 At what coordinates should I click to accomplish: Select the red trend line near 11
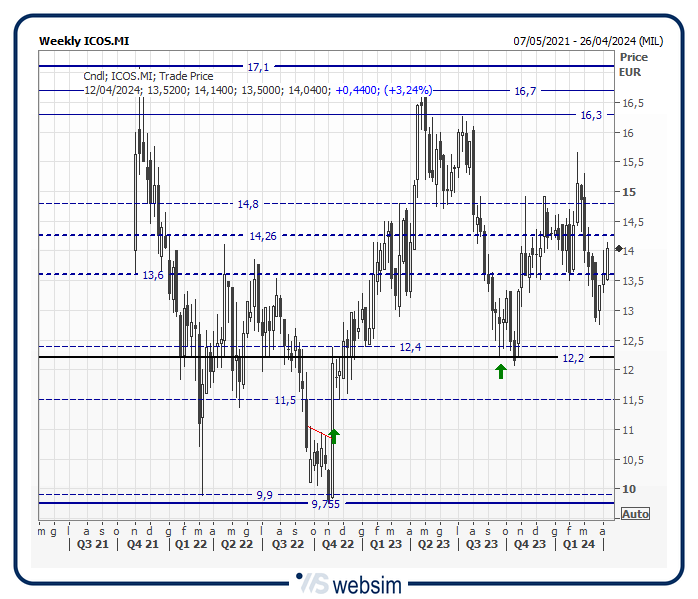(319, 431)
